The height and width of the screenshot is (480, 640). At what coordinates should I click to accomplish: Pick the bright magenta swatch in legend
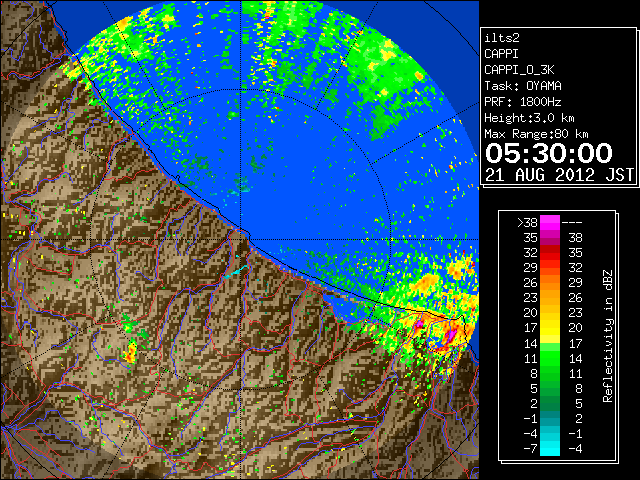[550, 222]
